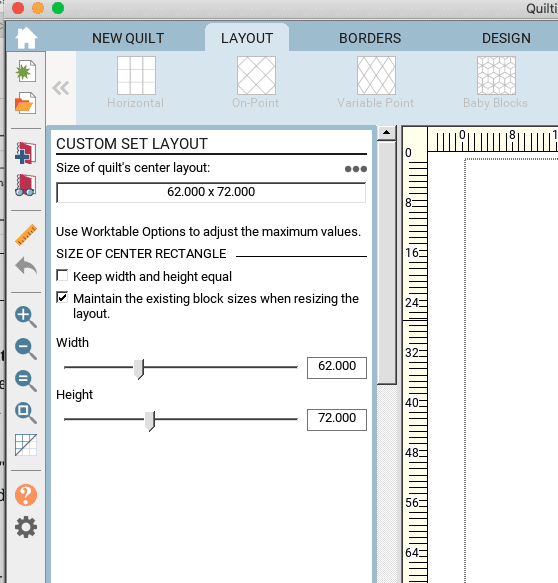Viewport: 558px width, 583px height.
Task: Uncheck Maintain the existing block sizes option
Action: pos(62,297)
